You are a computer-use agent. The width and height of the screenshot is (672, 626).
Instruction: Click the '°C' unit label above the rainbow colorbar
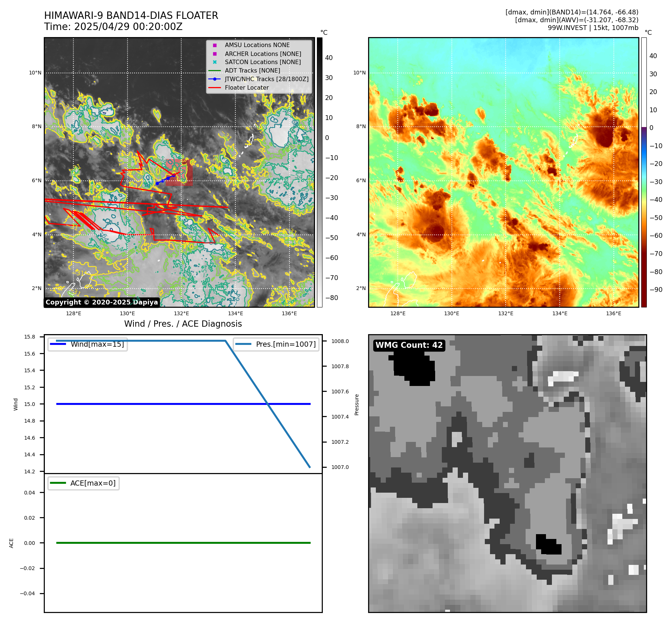click(x=648, y=33)
